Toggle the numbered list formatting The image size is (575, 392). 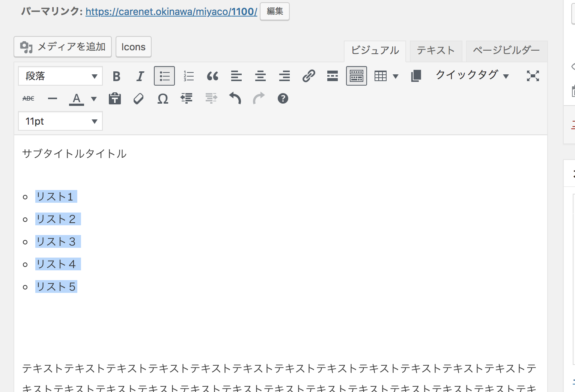pyautogui.click(x=188, y=76)
